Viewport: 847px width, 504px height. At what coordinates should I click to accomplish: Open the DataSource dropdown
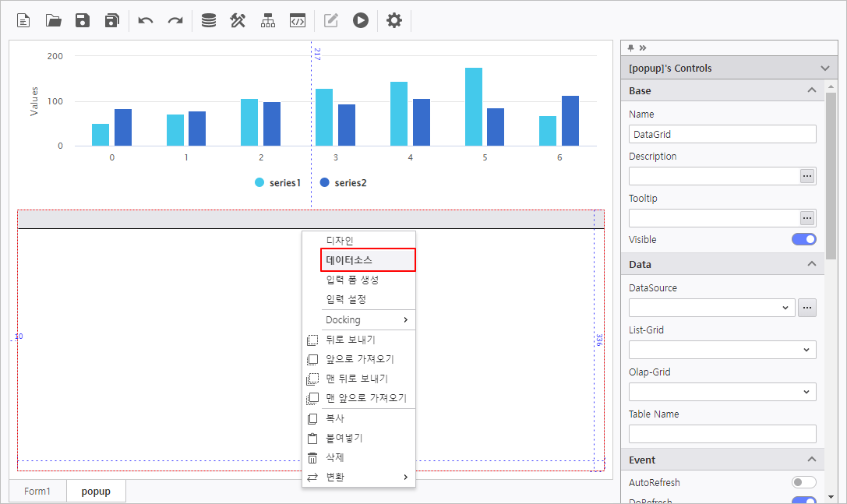click(x=711, y=308)
